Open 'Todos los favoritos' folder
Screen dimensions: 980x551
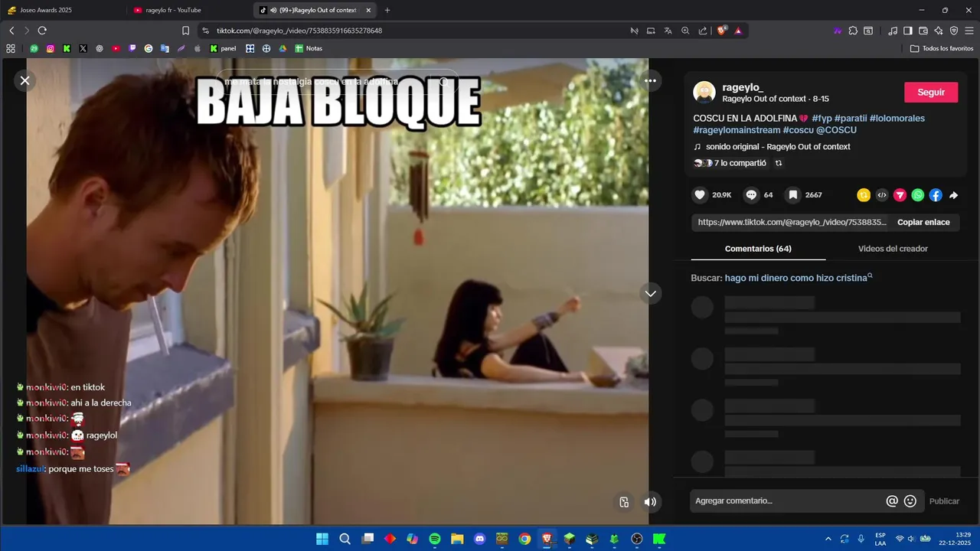[x=942, y=48]
